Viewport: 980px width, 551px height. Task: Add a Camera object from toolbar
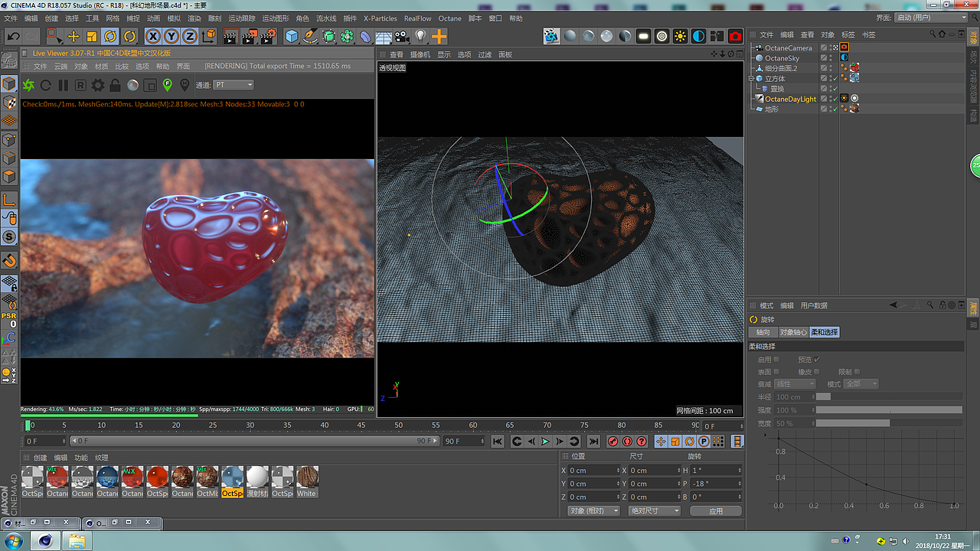tap(403, 36)
